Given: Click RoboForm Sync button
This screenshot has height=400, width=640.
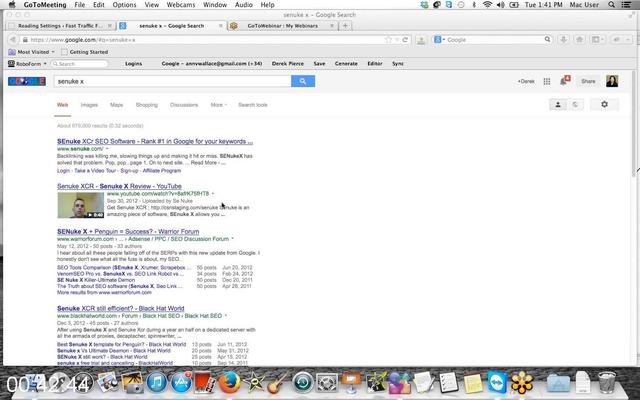Looking at the screenshot, I should tap(398, 64).
